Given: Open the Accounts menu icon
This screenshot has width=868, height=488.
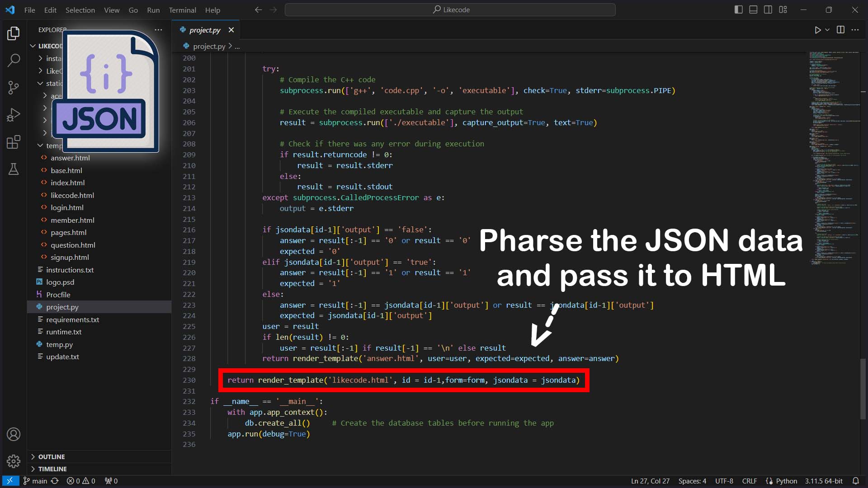Looking at the screenshot, I should coord(14,434).
